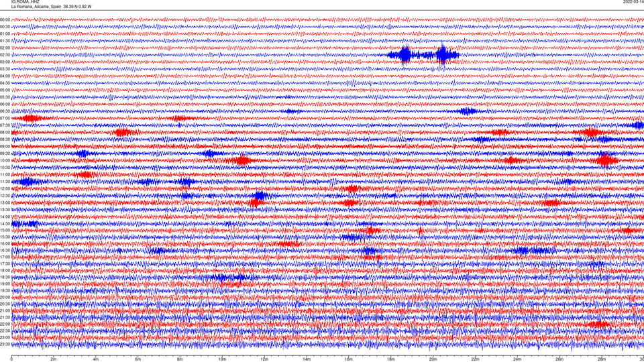Select the 13:00 trace time label

(5, 202)
